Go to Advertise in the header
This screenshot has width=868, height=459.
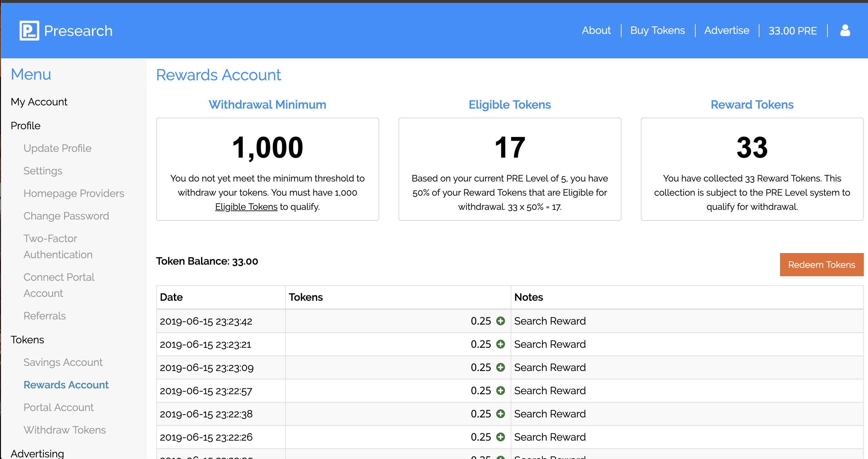[x=727, y=31]
